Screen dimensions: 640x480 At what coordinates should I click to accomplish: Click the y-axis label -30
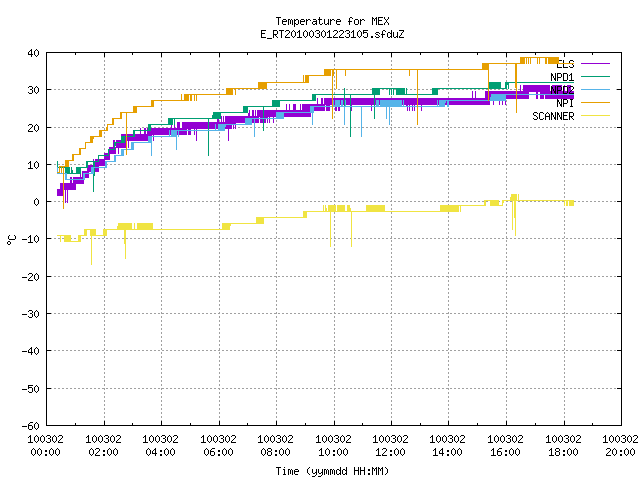(x=31, y=314)
